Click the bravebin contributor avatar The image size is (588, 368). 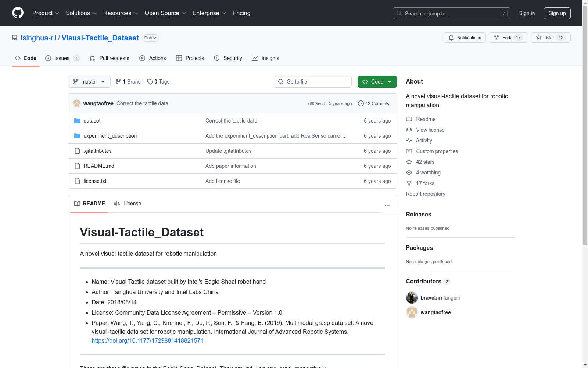coord(412,298)
